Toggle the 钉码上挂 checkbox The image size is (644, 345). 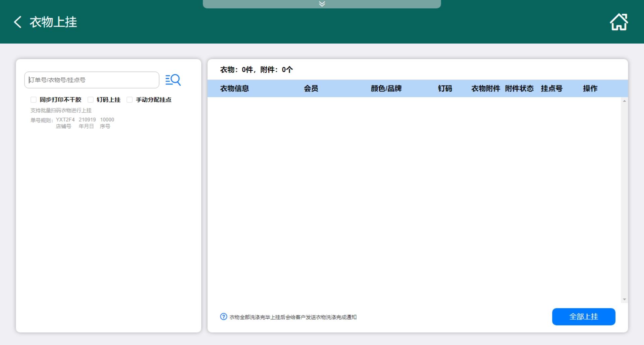point(91,100)
